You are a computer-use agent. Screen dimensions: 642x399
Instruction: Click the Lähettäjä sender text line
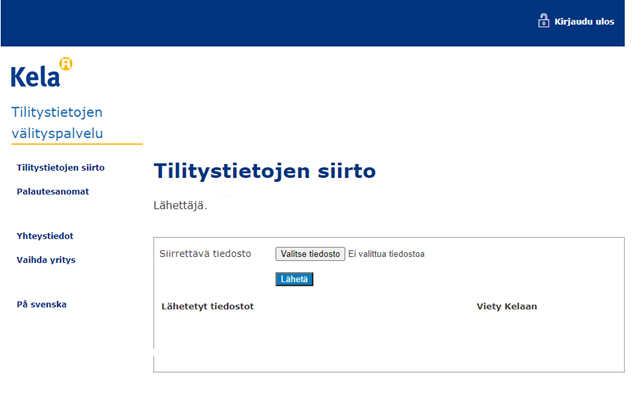click(x=180, y=205)
